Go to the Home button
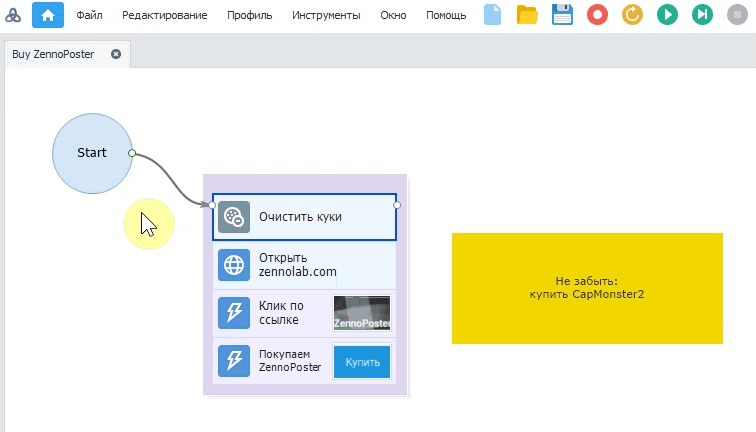The image size is (756, 432). click(x=48, y=15)
